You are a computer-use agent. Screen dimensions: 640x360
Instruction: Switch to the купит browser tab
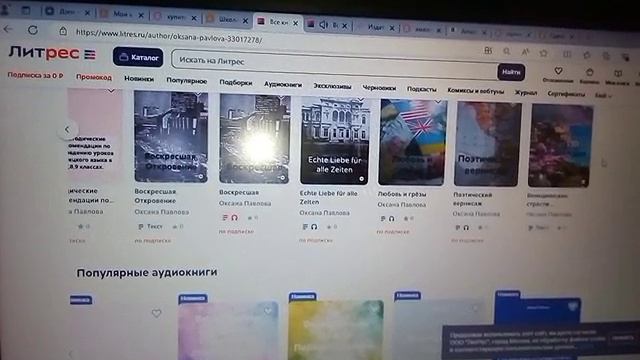point(175,17)
